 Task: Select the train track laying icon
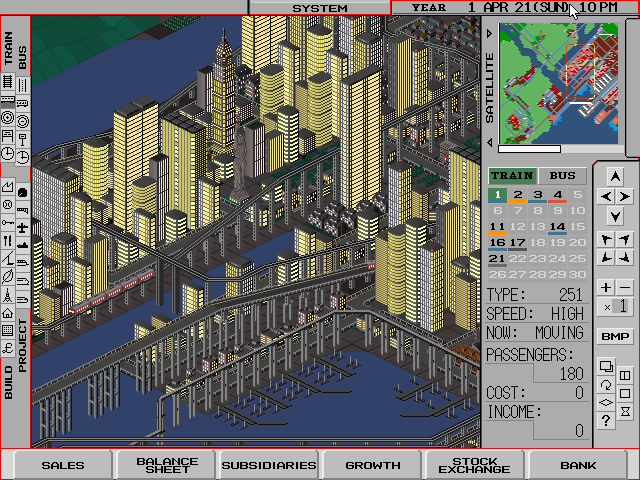[x=7, y=82]
